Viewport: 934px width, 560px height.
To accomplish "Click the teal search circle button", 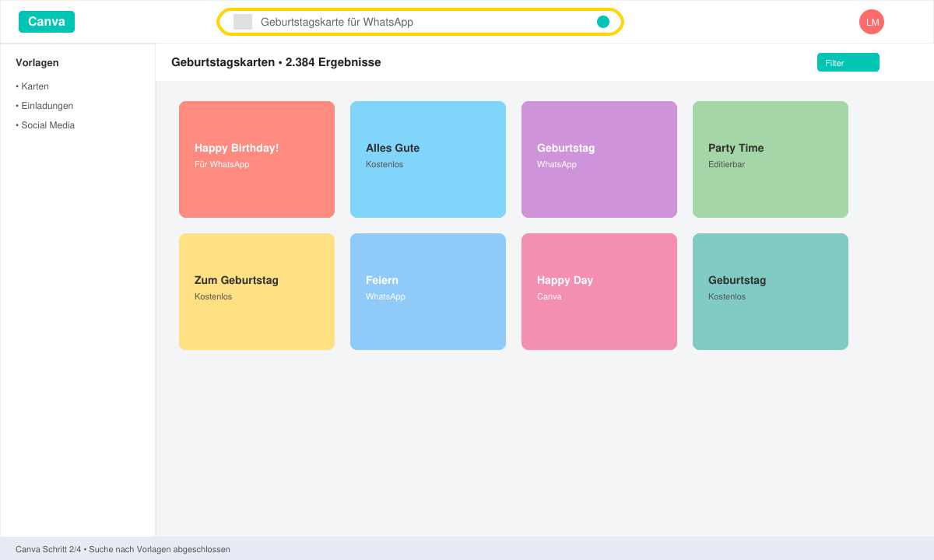I will [603, 22].
